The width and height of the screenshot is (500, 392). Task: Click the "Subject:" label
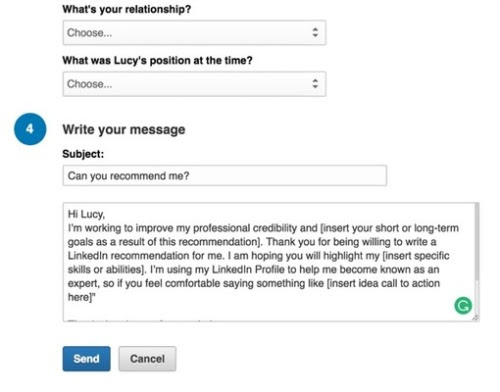tap(83, 154)
